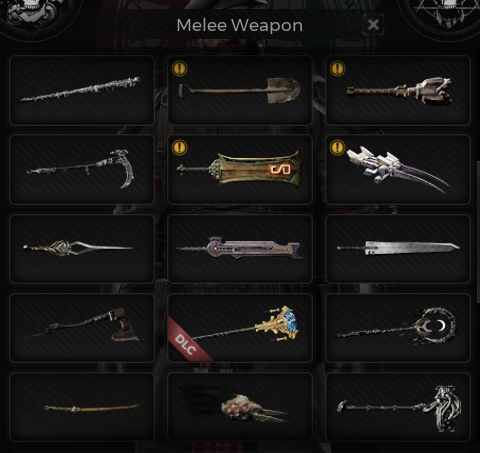Choose the scythe melee weapon
Screen dimensions: 480x453
(82, 169)
